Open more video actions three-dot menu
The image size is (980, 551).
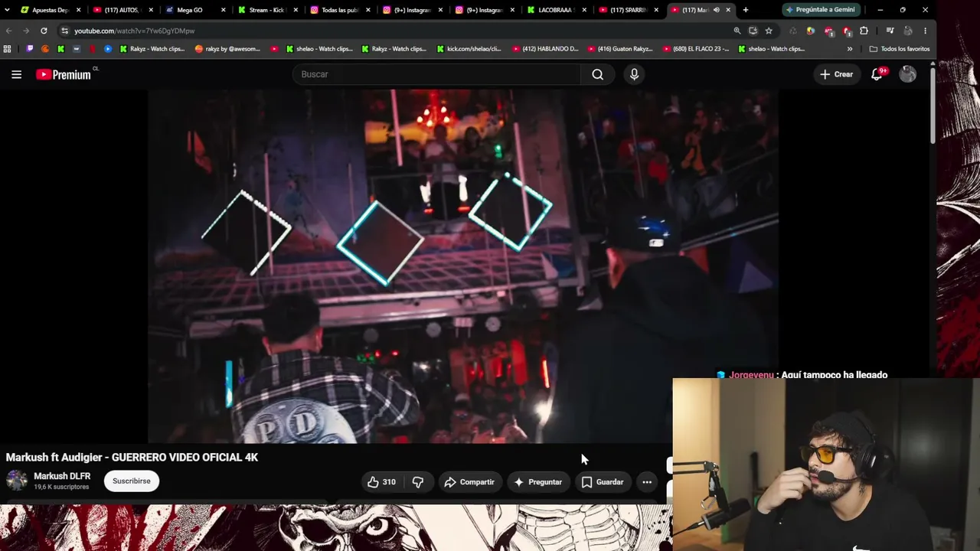[x=647, y=482]
